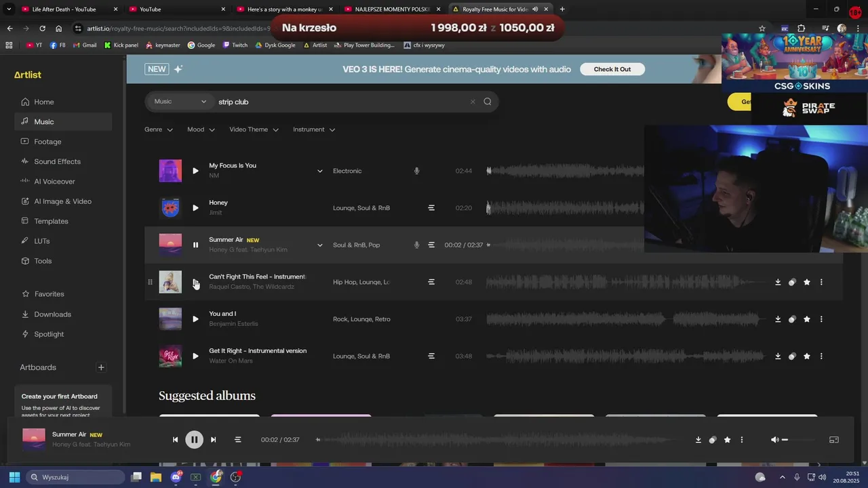This screenshot has width=868, height=488.
Task: Favorite Can't Fight This Feel with star
Action: pyautogui.click(x=806, y=282)
